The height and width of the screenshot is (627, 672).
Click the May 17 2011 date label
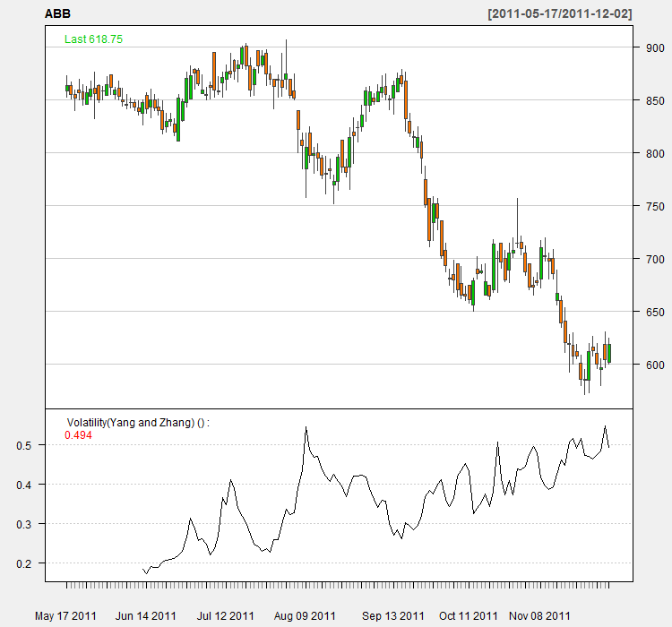[x=65, y=616]
